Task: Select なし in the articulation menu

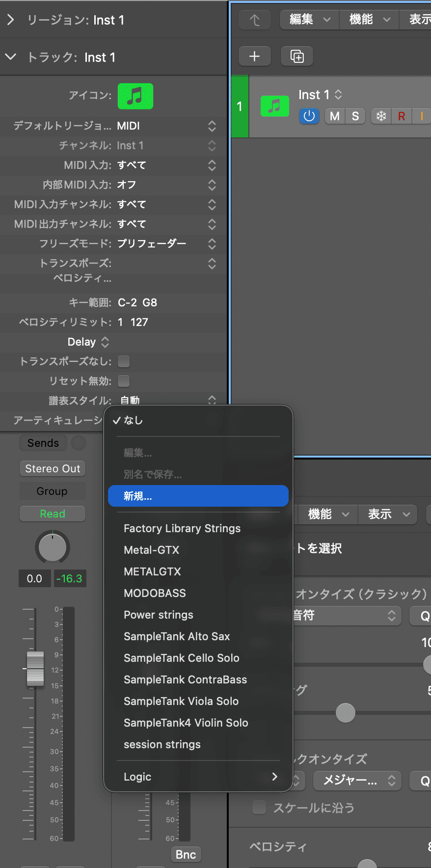Action: pyautogui.click(x=198, y=420)
